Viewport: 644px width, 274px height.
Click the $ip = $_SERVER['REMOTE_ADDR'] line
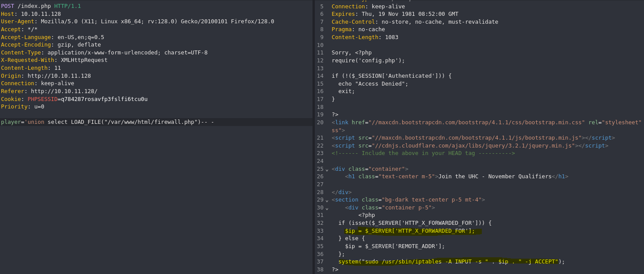pos(395,246)
